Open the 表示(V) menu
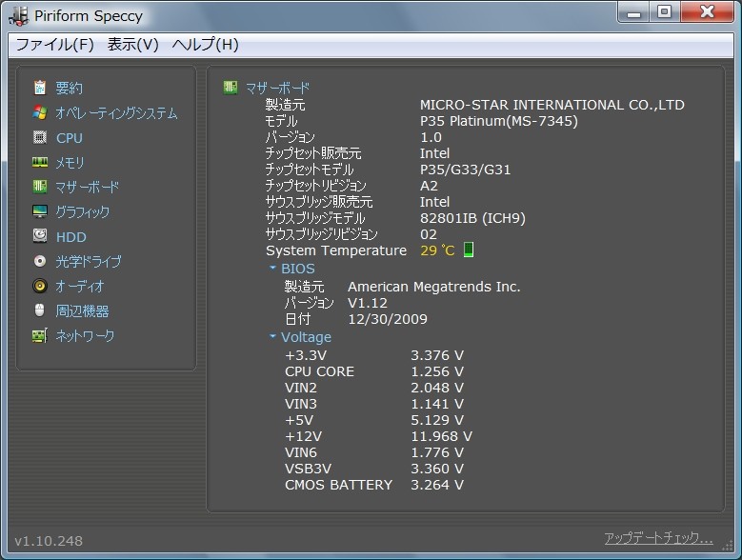Screen dimensions: 742x560 coord(133,45)
